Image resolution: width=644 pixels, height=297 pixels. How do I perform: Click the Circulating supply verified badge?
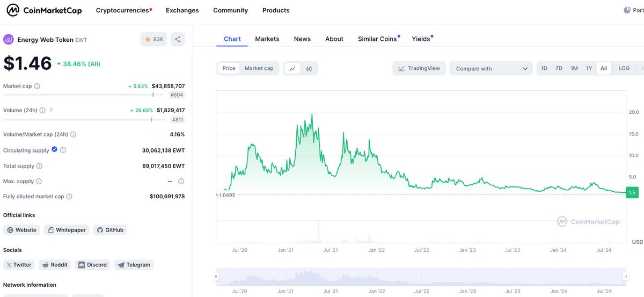point(54,150)
